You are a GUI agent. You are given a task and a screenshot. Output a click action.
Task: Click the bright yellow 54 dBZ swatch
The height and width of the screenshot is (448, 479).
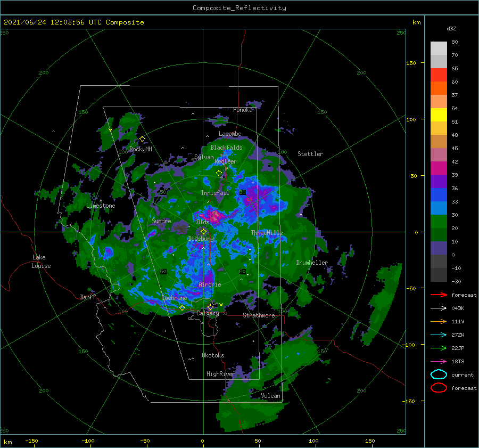[x=439, y=115]
